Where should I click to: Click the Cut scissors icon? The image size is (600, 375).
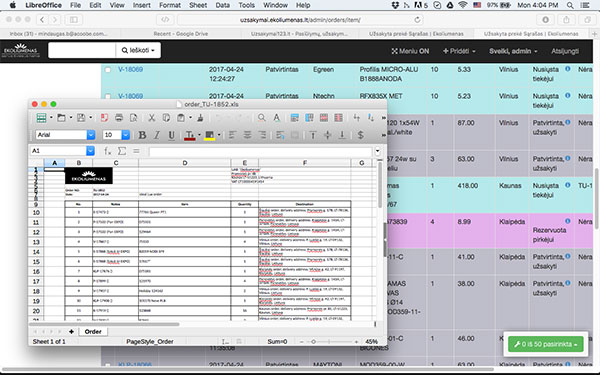point(152,118)
